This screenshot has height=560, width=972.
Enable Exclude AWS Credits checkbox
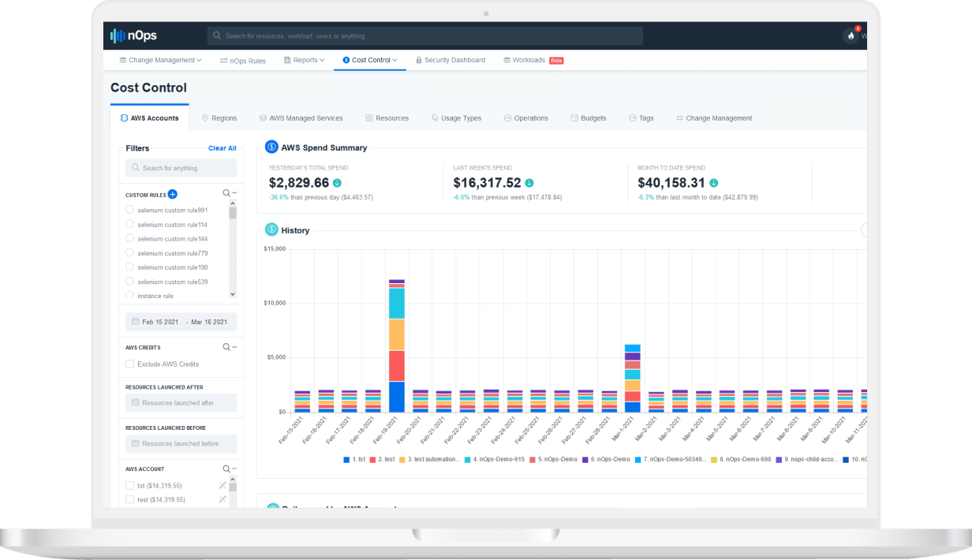pyautogui.click(x=129, y=364)
